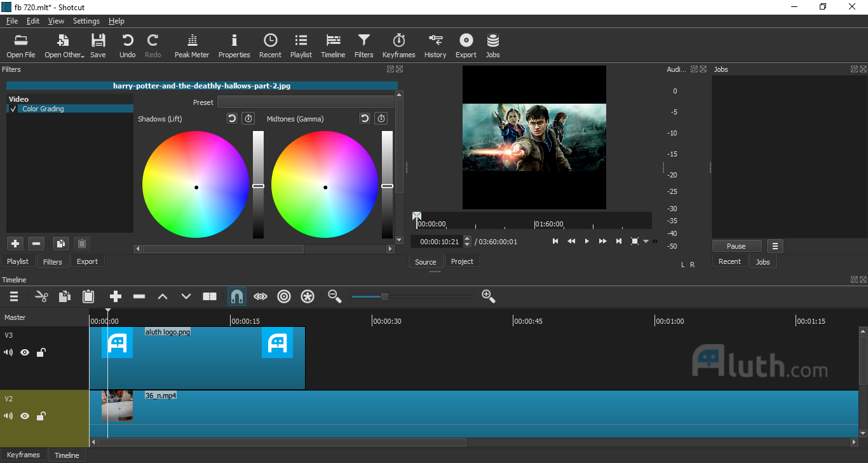Fast-forward the player preview
The height and width of the screenshot is (463, 868).
603,242
